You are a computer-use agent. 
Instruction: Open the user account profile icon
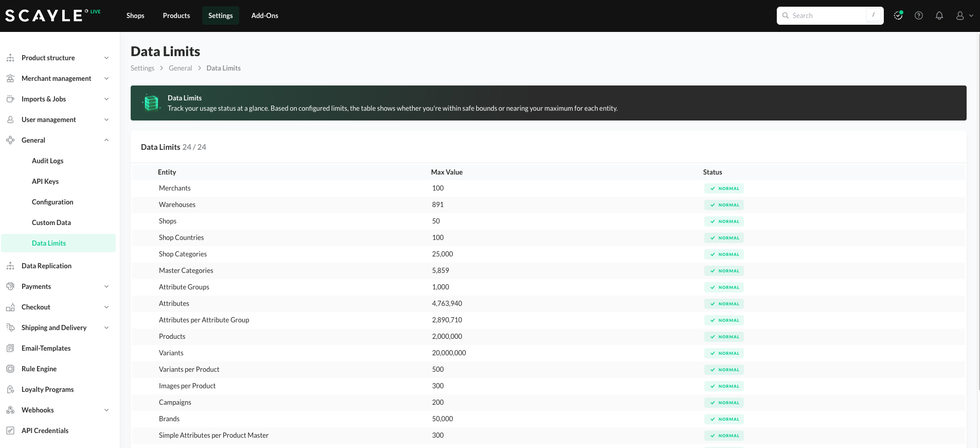tap(960, 15)
